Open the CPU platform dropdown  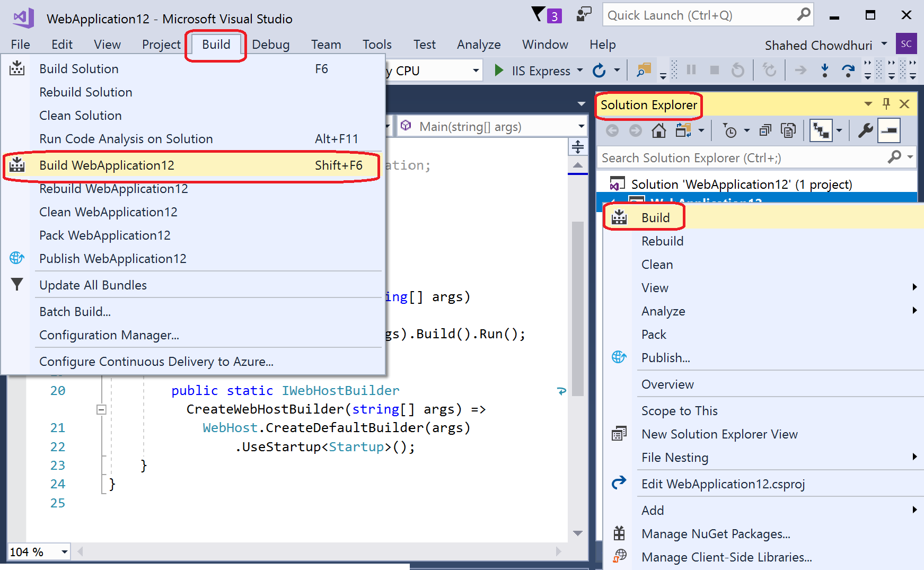point(476,71)
